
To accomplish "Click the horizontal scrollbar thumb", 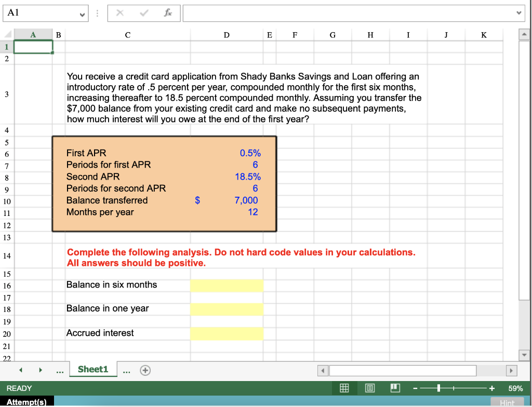I will click(403, 370).
